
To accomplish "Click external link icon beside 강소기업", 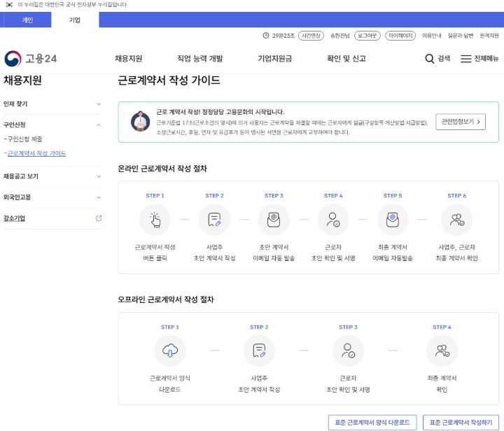I will click(x=99, y=218).
